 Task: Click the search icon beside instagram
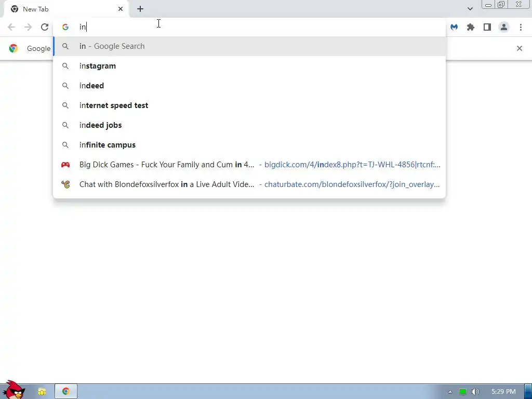coord(65,66)
